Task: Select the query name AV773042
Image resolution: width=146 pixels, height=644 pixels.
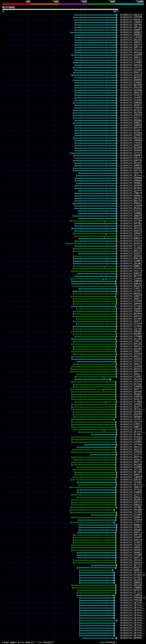Action: click(8, 8)
